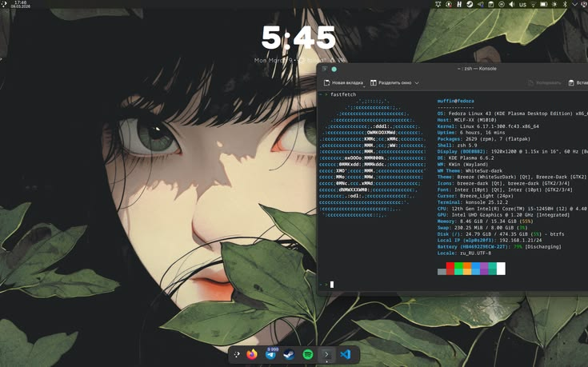
Task: Click the 'DE: KDE Plasma 6.6.2' line
Action: (x=466, y=158)
